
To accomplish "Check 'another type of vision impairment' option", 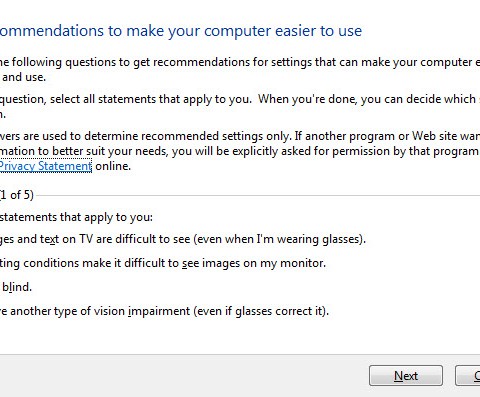I will pos(164,311).
